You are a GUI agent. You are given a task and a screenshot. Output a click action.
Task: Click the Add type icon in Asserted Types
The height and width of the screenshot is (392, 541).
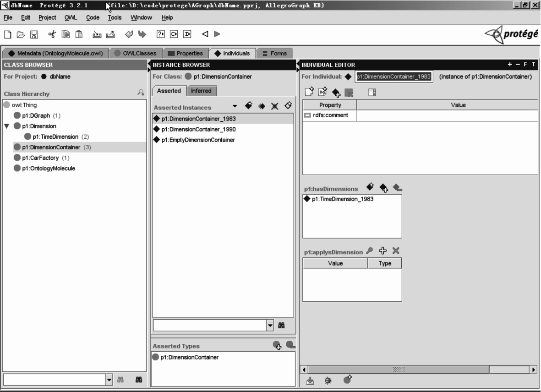(x=277, y=345)
